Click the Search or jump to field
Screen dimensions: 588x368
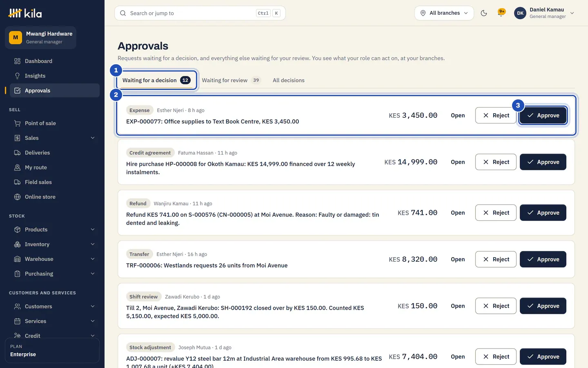[x=200, y=13]
